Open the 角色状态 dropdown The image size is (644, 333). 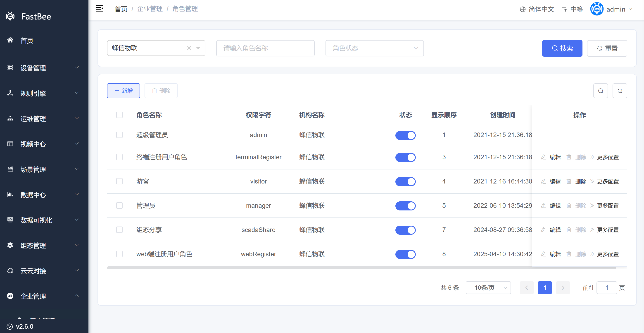(x=375, y=48)
